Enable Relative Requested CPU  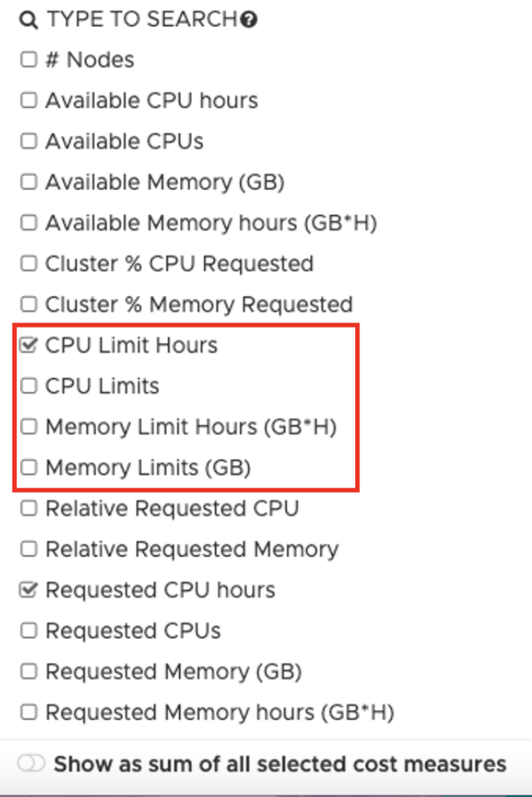coord(28,509)
